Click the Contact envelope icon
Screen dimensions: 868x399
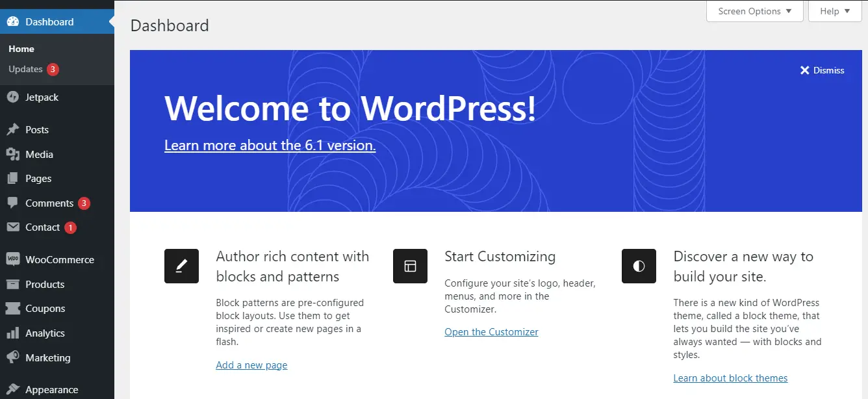coord(12,227)
